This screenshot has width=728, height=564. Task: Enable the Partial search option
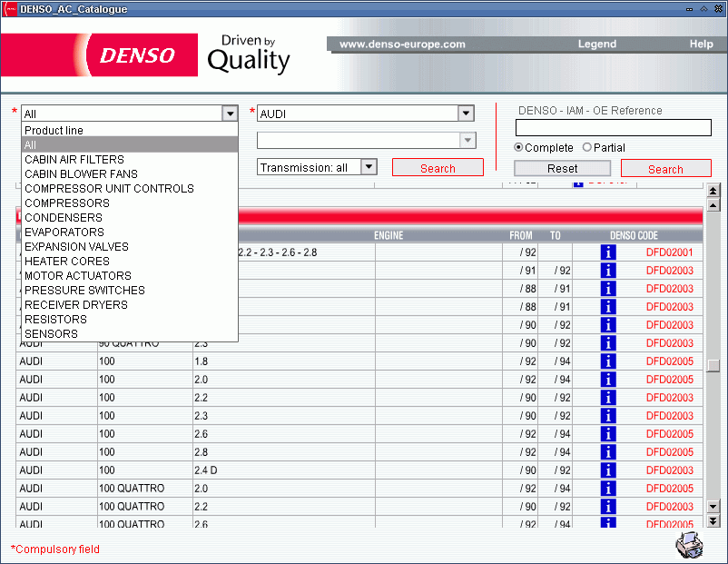[587, 147]
